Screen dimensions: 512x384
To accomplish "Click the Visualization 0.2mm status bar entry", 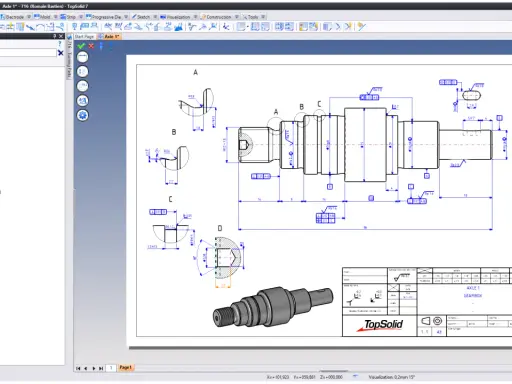I will (x=391, y=377).
